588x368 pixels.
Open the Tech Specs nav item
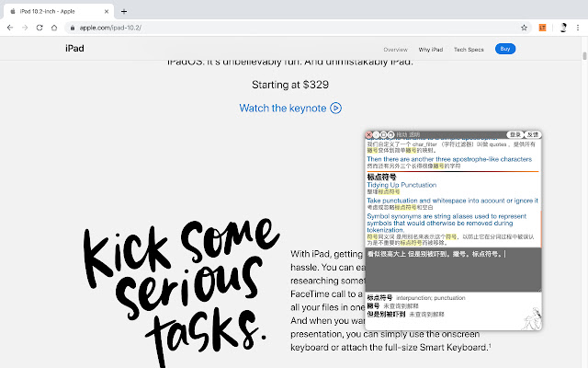click(x=469, y=49)
